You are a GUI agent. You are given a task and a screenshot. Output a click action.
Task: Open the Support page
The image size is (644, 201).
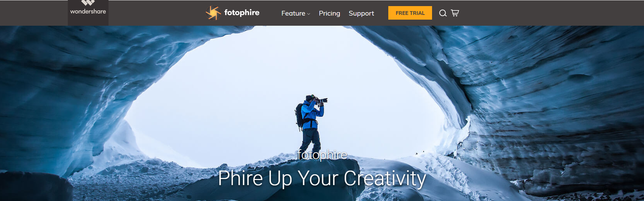coord(361,13)
